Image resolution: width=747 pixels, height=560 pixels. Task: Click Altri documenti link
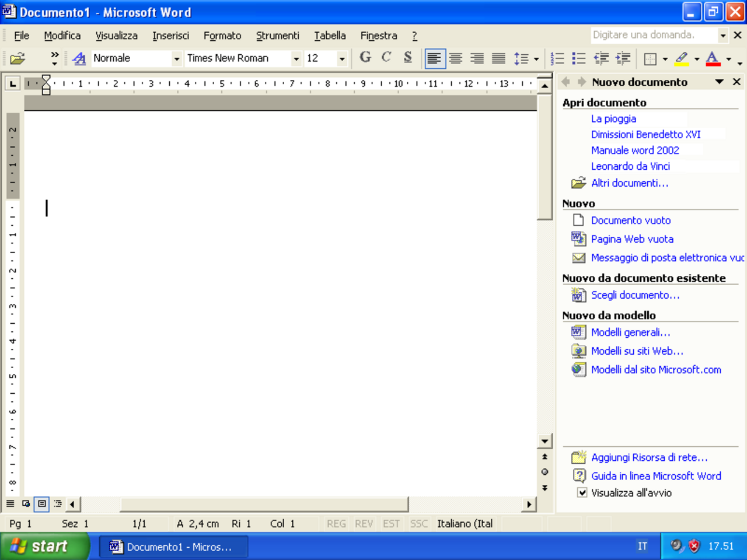tap(630, 183)
